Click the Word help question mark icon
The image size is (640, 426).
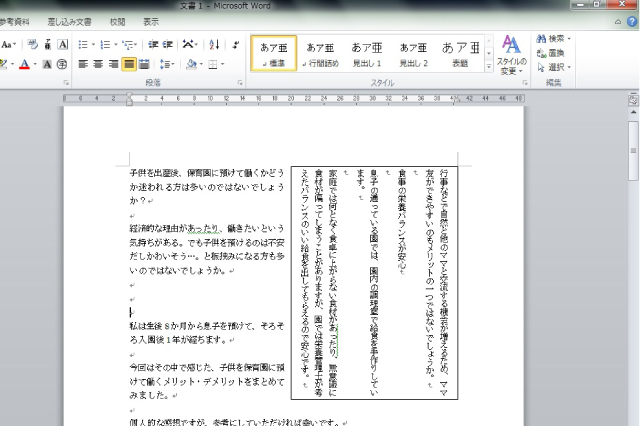[632, 22]
